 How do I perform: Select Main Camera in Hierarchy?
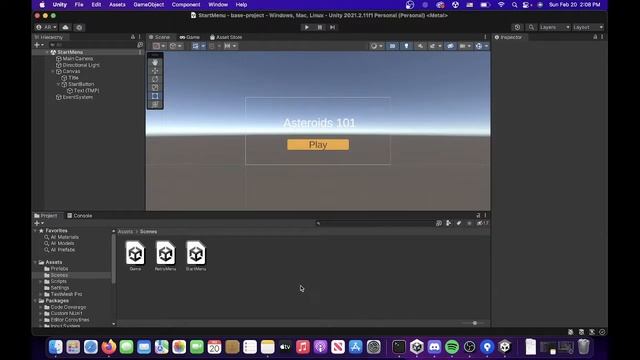[x=78, y=58]
